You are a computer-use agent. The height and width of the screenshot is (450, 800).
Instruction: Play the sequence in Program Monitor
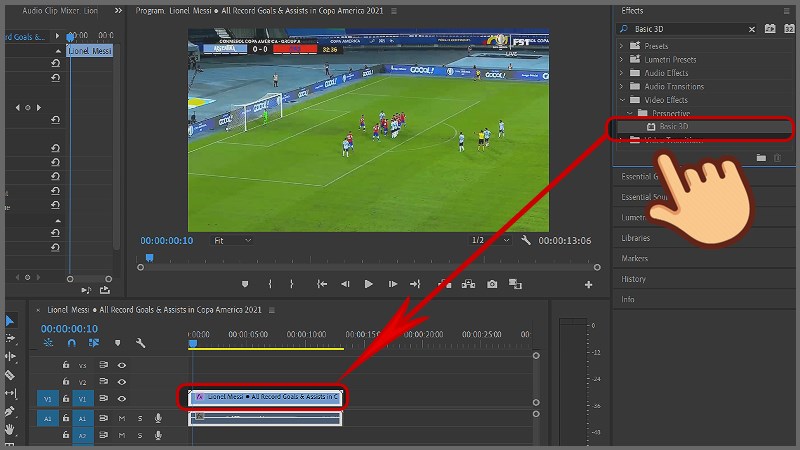tap(368, 284)
